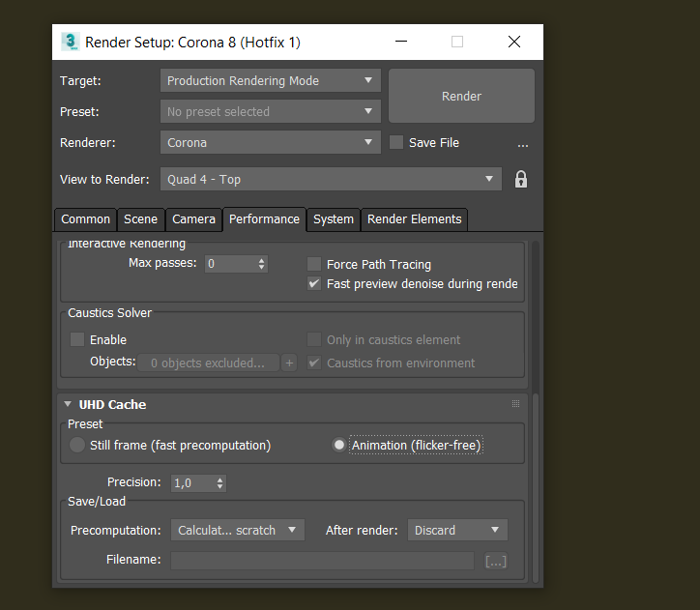Enable the Caustics Solver checkbox

(77, 339)
